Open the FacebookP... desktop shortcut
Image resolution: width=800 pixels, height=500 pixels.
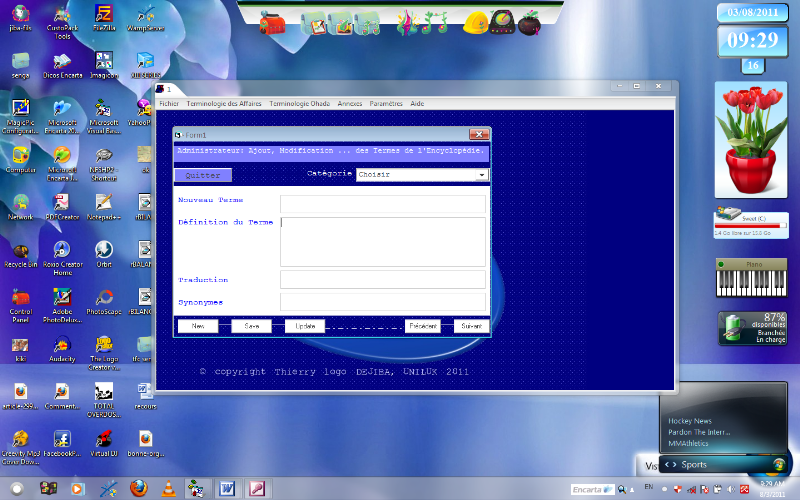coord(62,444)
